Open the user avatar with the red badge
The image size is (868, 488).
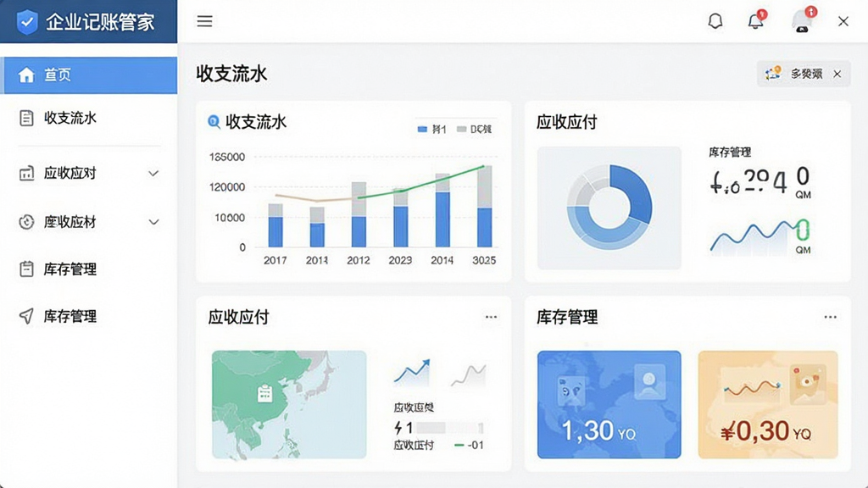tap(804, 20)
